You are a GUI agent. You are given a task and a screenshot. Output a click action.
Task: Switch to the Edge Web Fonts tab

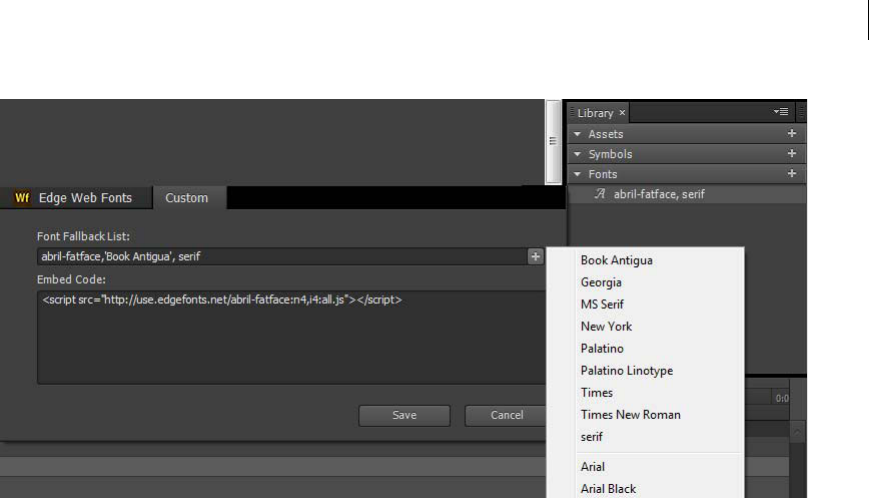point(76,198)
